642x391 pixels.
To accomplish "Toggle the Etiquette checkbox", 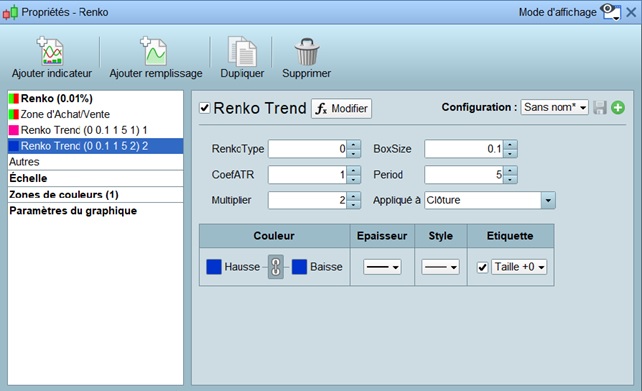I will click(482, 267).
